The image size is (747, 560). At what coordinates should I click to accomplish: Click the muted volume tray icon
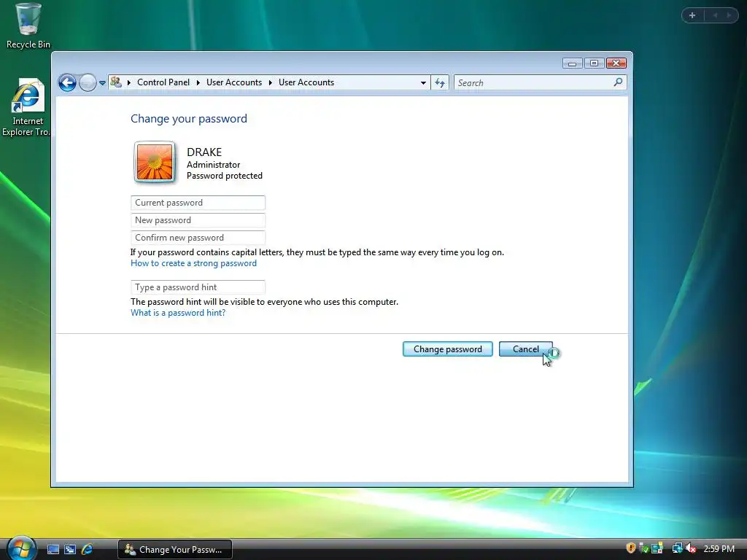(x=691, y=548)
